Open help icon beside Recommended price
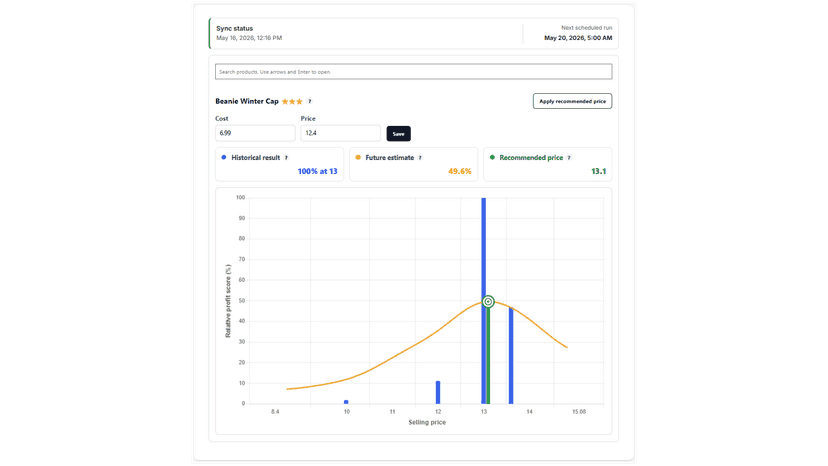The height and width of the screenshot is (466, 828). click(x=569, y=158)
